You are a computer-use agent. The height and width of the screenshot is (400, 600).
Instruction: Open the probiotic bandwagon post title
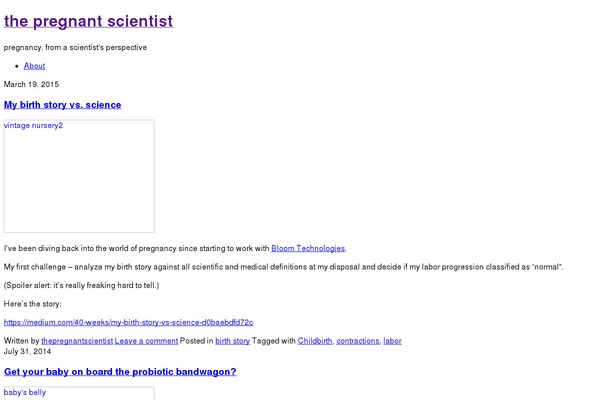pos(120,372)
